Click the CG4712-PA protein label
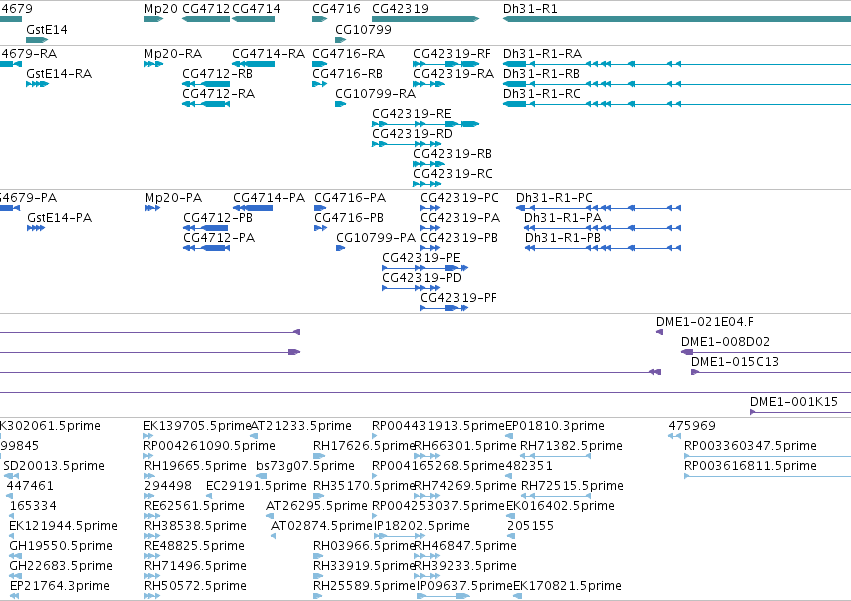This screenshot has height=601, width=851. (x=219, y=238)
